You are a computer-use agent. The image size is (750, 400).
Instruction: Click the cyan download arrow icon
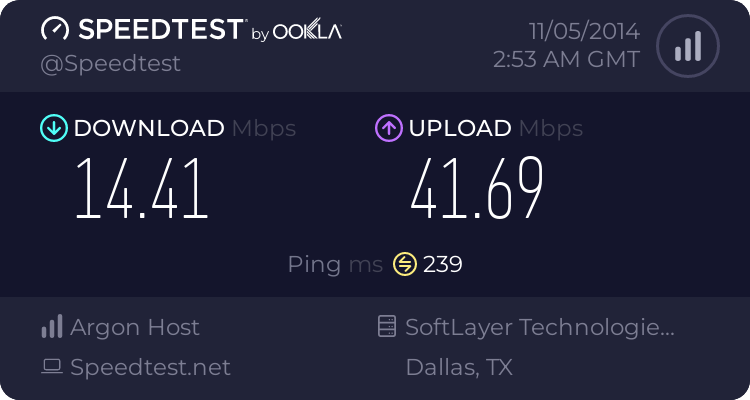coord(53,128)
